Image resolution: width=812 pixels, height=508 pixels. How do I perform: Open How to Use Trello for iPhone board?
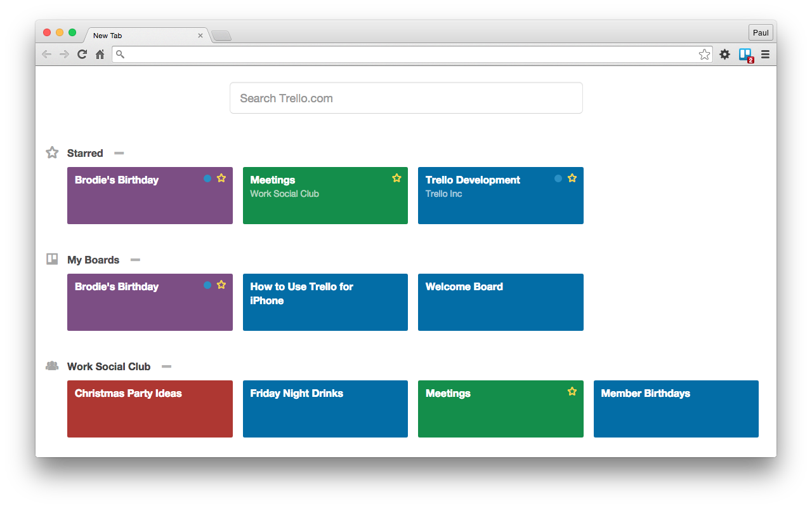[x=325, y=302]
